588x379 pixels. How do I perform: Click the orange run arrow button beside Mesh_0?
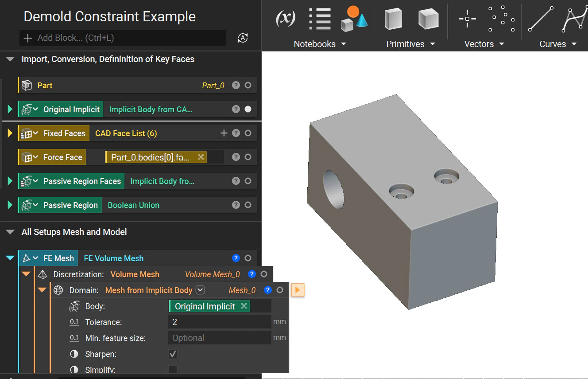click(x=298, y=290)
